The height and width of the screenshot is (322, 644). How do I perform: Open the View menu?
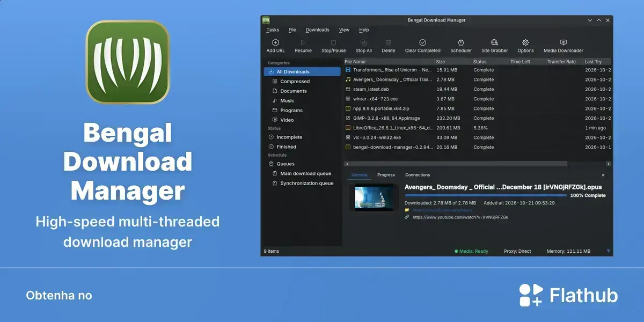(x=344, y=30)
